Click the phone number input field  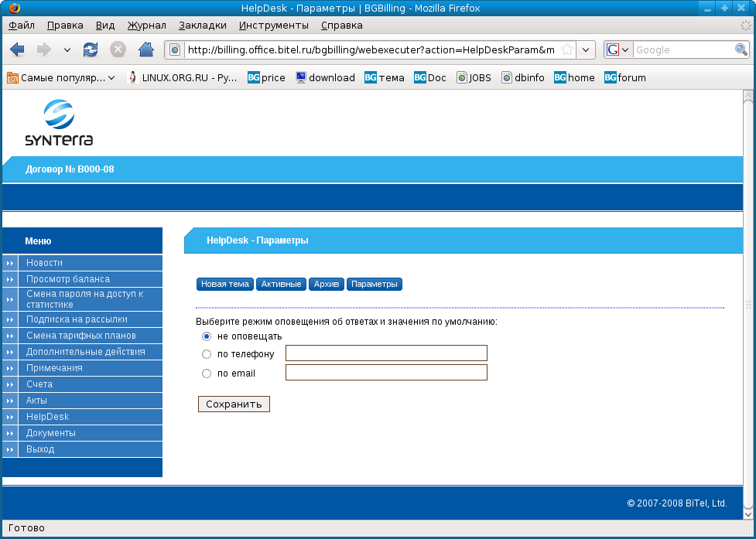click(385, 353)
